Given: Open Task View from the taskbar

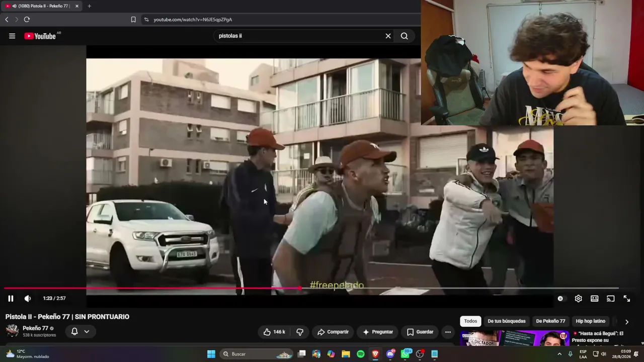Looking at the screenshot, I should [x=302, y=354].
